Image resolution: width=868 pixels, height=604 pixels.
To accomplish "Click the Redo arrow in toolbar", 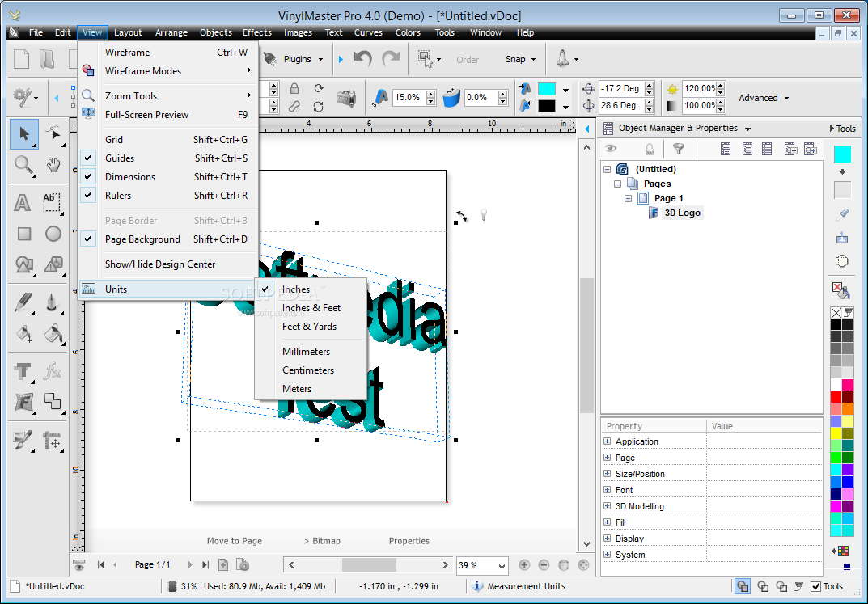I will pos(391,58).
